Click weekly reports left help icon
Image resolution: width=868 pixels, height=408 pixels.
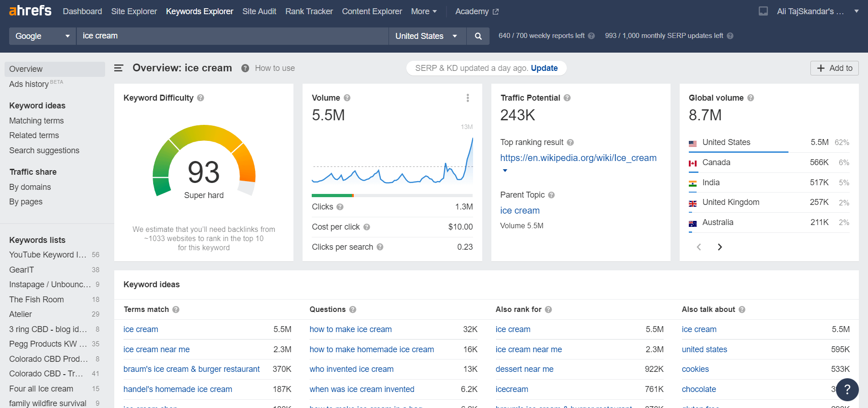(591, 36)
